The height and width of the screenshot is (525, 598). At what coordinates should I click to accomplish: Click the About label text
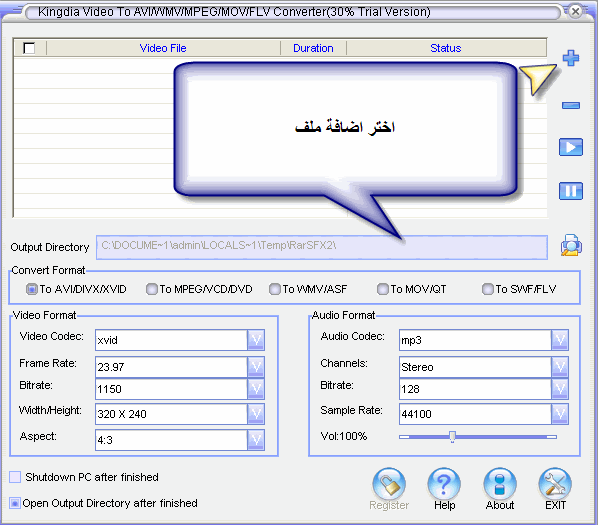pyautogui.click(x=500, y=505)
